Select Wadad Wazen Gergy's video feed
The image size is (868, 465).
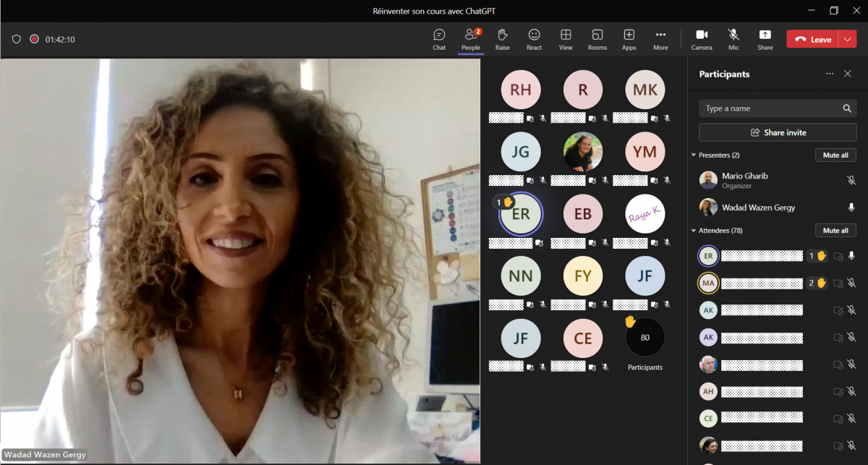coord(240,261)
